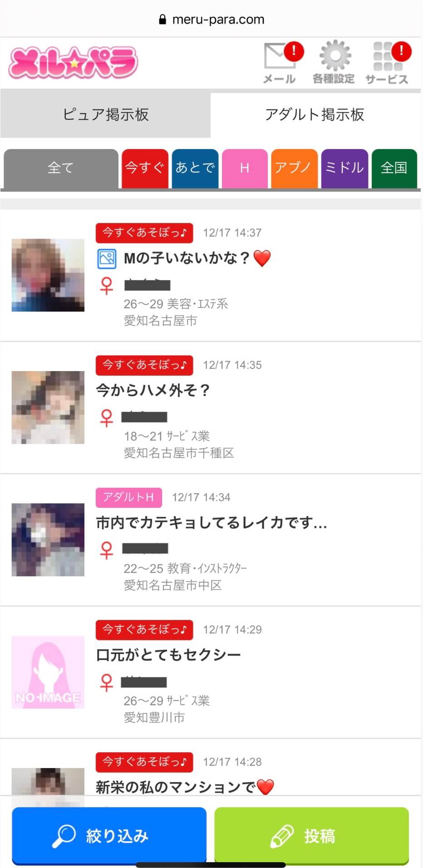The height and width of the screenshot is (868, 423).
Task: Open post 今からハメ外そ？
Action: [x=211, y=407]
